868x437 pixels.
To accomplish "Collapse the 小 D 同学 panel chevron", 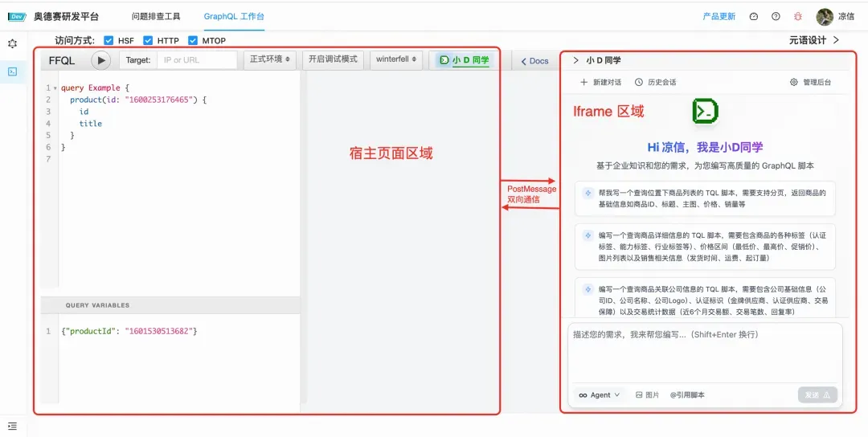I will pos(575,60).
